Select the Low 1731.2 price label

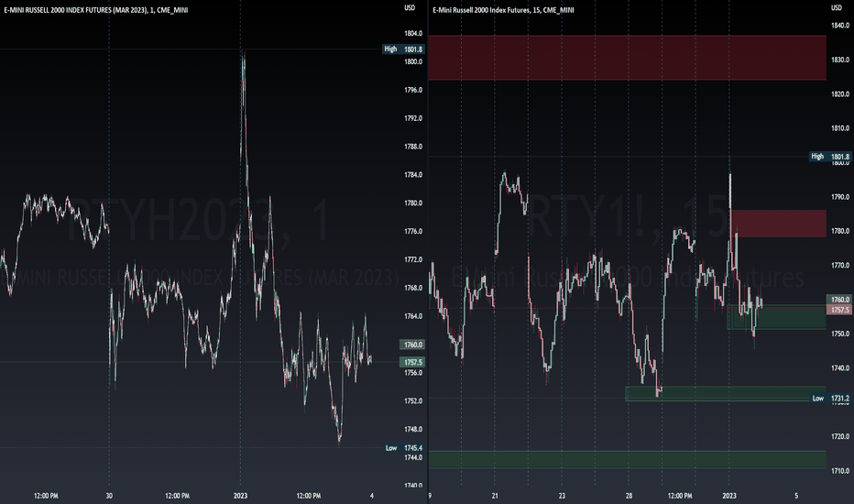pos(830,399)
